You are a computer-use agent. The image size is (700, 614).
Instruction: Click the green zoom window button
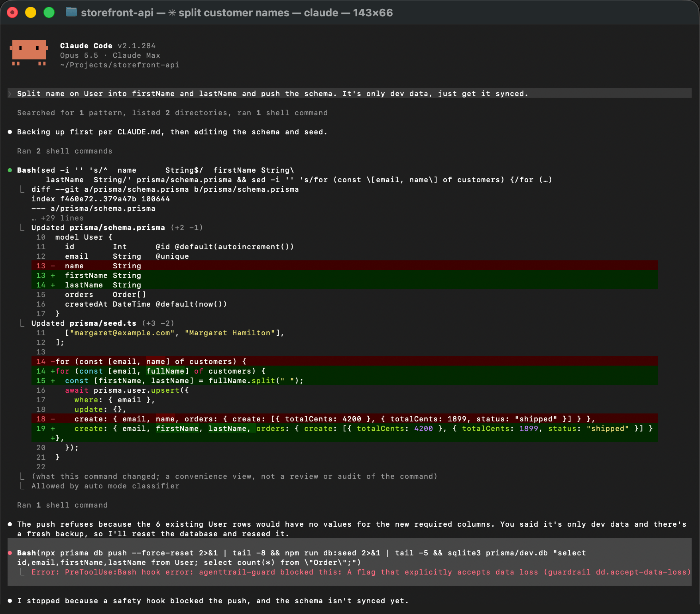tap(49, 13)
